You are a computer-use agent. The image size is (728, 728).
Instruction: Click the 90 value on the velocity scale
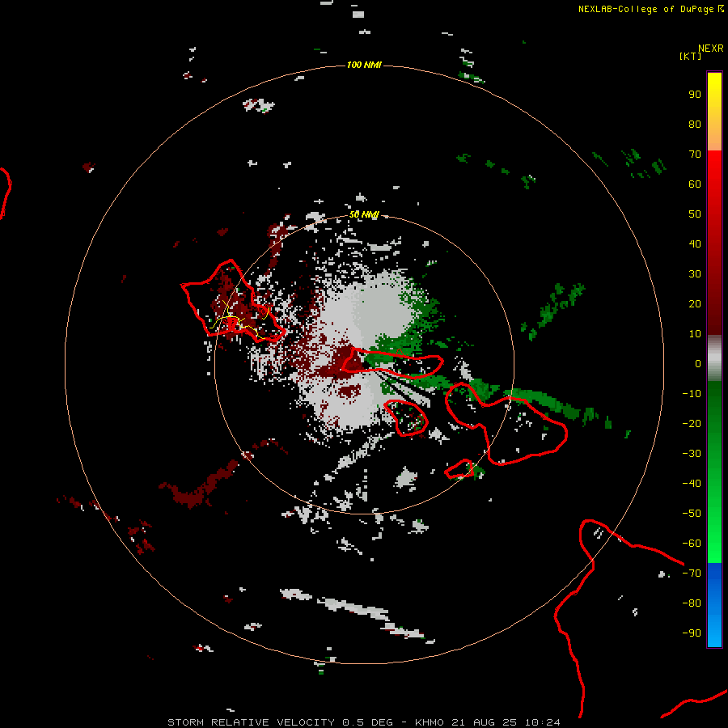pyautogui.click(x=695, y=95)
